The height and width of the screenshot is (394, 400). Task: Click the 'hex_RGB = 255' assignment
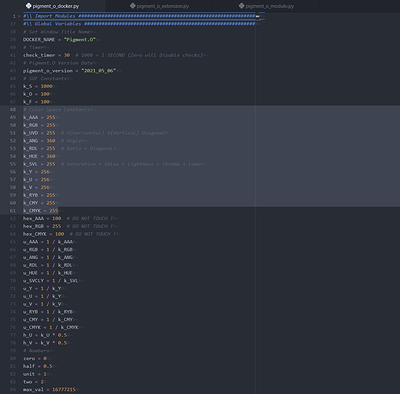pos(42,226)
